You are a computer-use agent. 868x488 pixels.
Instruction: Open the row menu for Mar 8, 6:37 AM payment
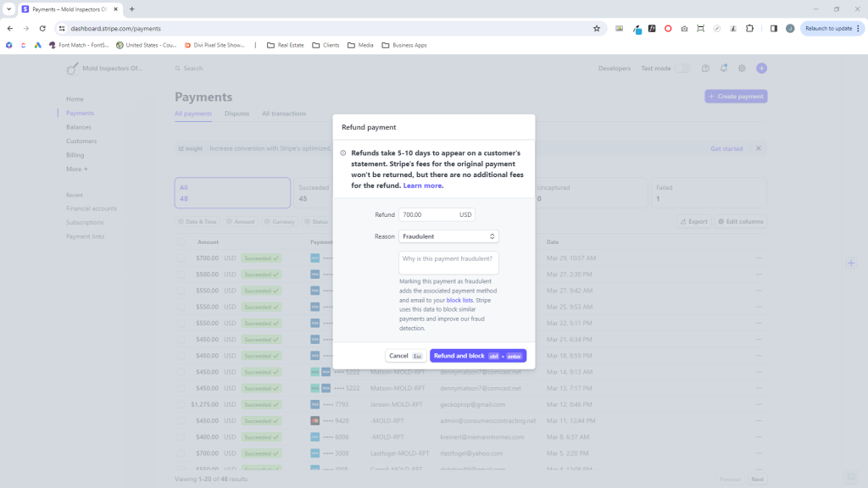pyautogui.click(x=759, y=437)
